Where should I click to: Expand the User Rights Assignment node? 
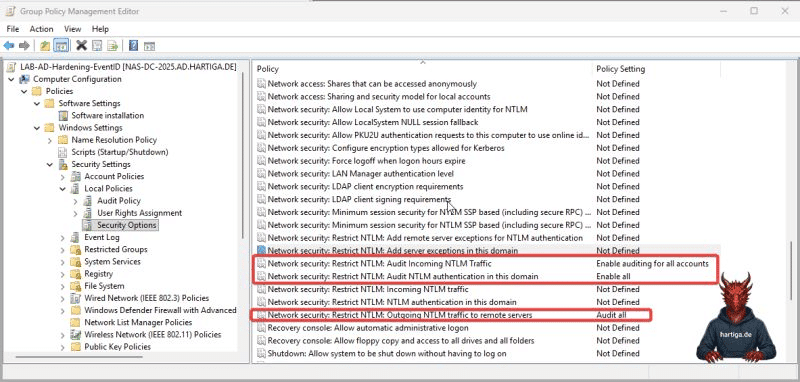click(x=75, y=213)
